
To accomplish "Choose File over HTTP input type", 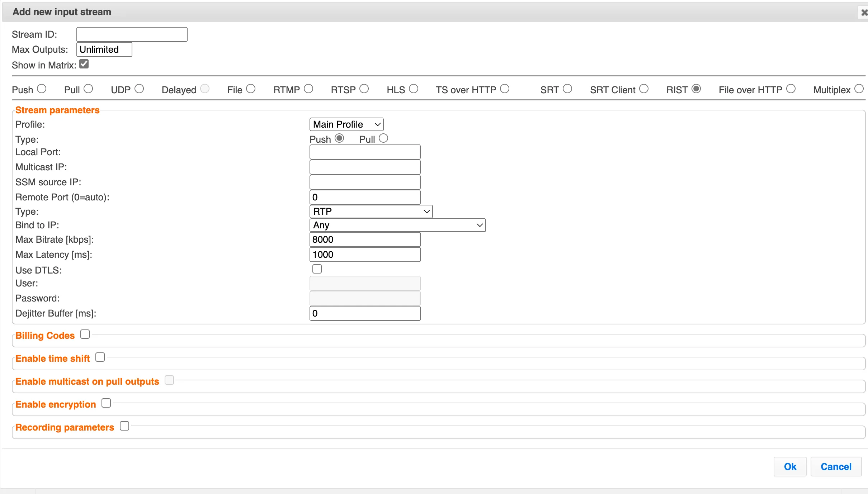I will pos(791,89).
